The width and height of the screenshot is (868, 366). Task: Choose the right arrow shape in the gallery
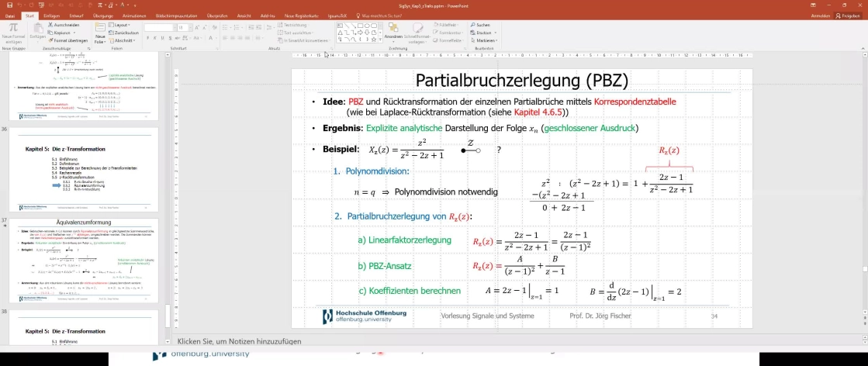[x=360, y=32]
